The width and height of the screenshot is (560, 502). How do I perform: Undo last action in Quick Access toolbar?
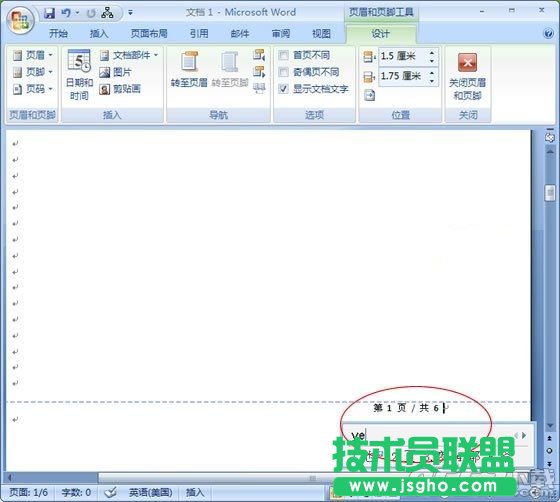(66, 14)
